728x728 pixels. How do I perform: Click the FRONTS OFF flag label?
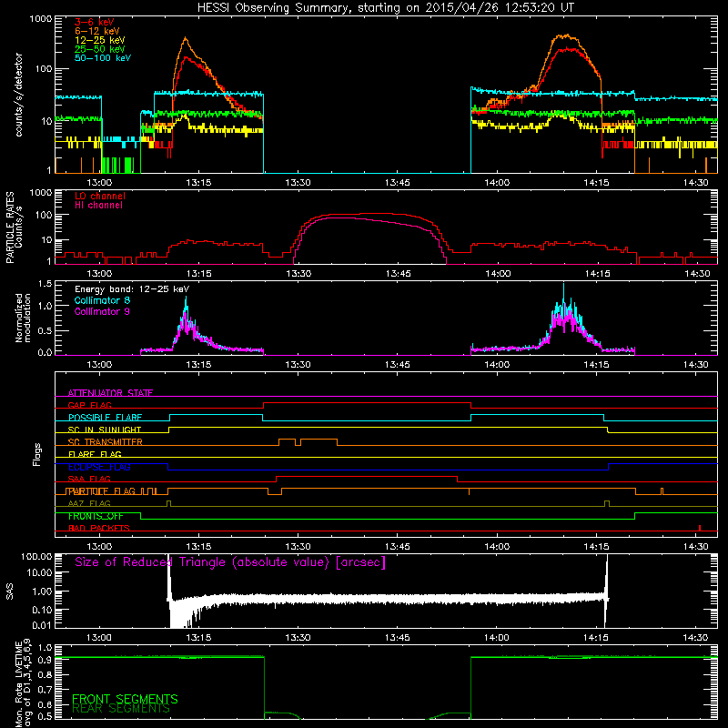96,516
